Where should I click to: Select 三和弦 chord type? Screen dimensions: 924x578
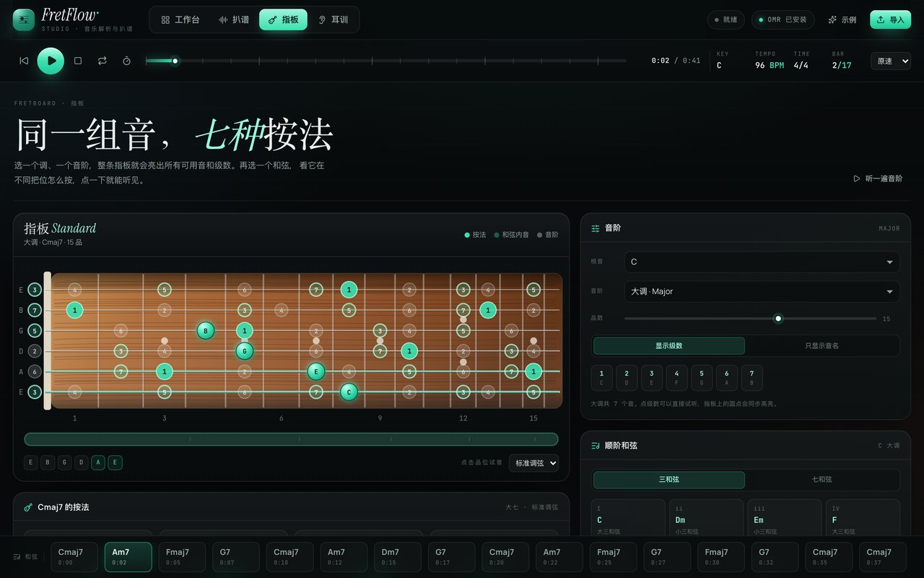pos(669,480)
